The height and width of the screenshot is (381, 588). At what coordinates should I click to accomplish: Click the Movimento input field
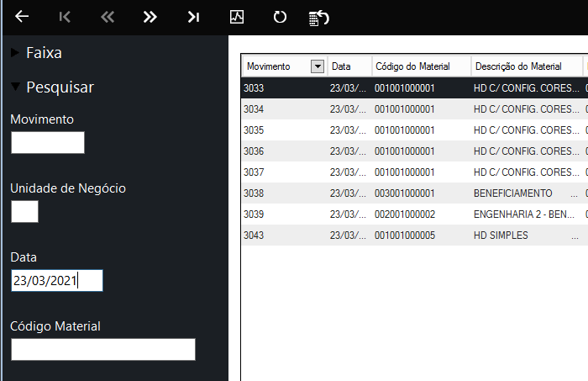coord(48,142)
